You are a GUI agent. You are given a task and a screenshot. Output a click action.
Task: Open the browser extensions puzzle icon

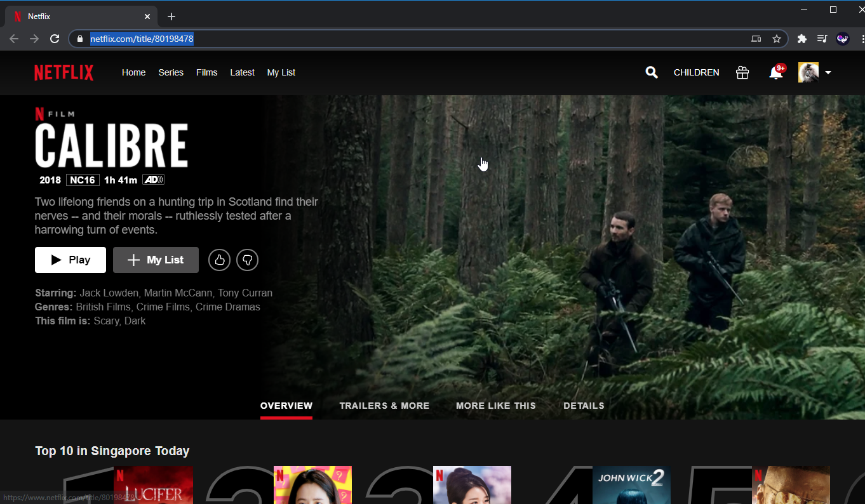[801, 39]
